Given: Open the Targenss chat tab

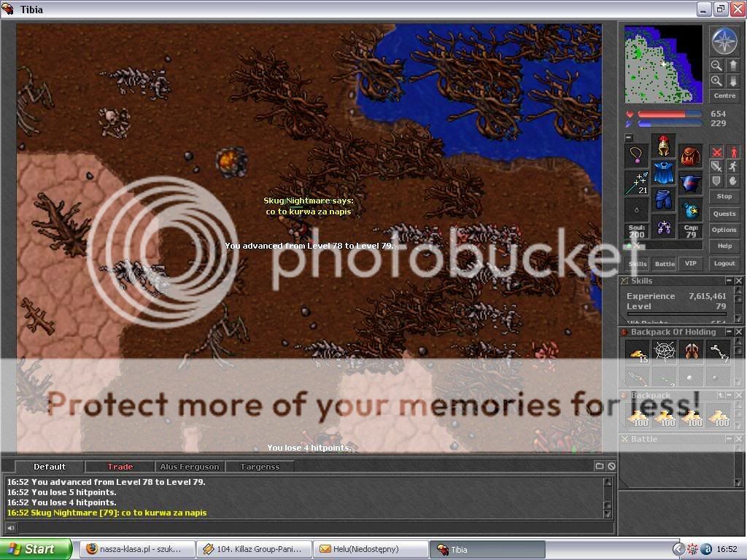Looking at the screenshot, I should point(260,467).
